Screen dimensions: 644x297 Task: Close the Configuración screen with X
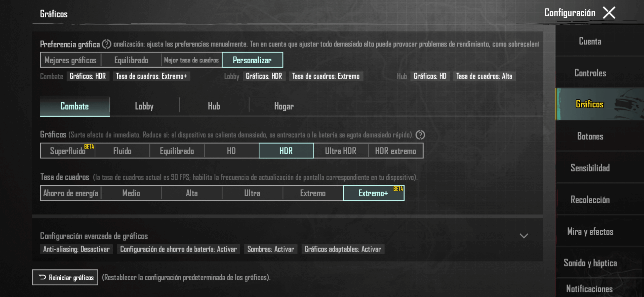coord(609,13)
